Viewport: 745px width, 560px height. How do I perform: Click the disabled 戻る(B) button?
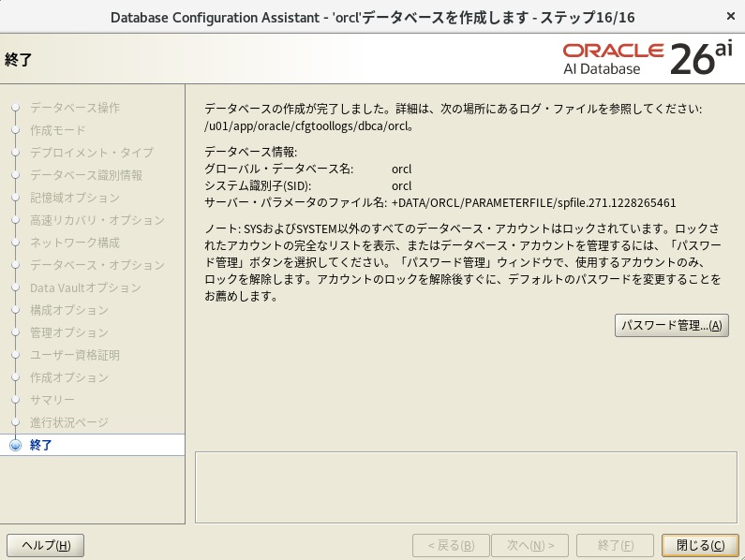tap(451, 545)
